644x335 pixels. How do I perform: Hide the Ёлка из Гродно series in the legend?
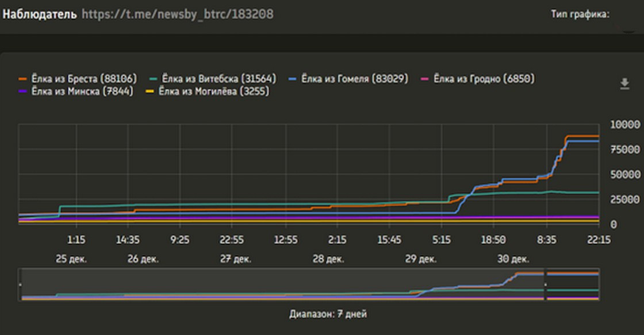point(478,78)
